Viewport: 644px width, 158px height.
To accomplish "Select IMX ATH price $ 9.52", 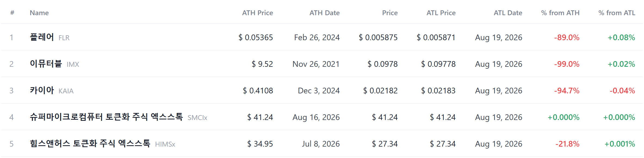I will click(x=262, y=64).
